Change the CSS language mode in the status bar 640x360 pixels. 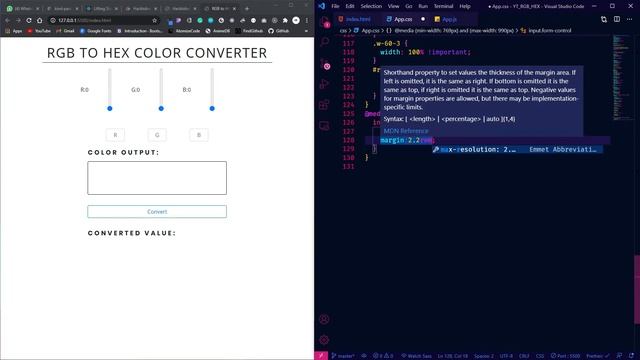tap(540, 356)
